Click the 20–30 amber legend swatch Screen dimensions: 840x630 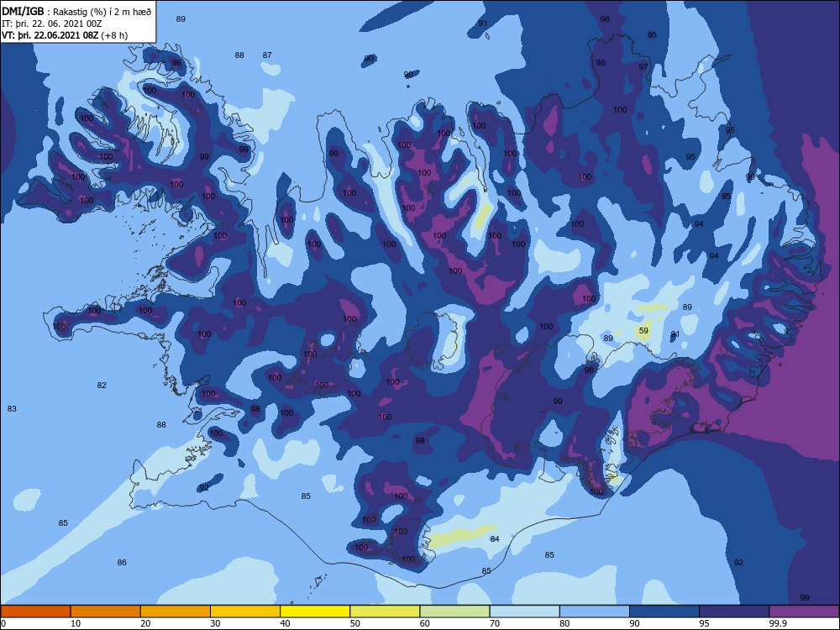pos(176,612)
